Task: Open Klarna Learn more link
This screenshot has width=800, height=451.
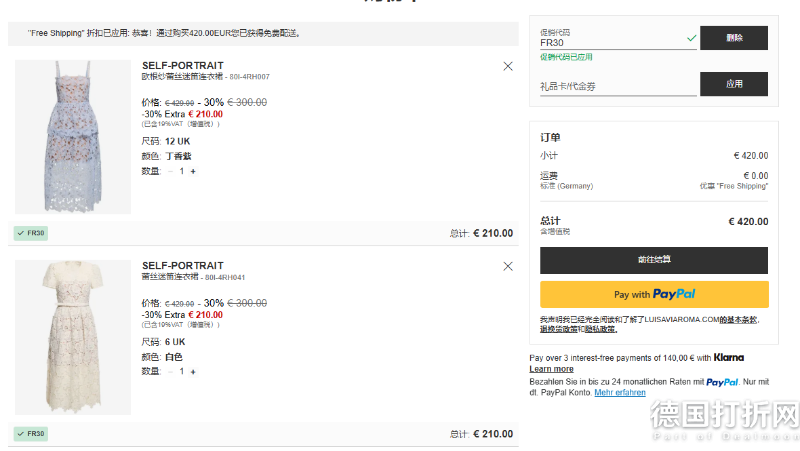Action: pyautogui.click(x=552, y=369)
